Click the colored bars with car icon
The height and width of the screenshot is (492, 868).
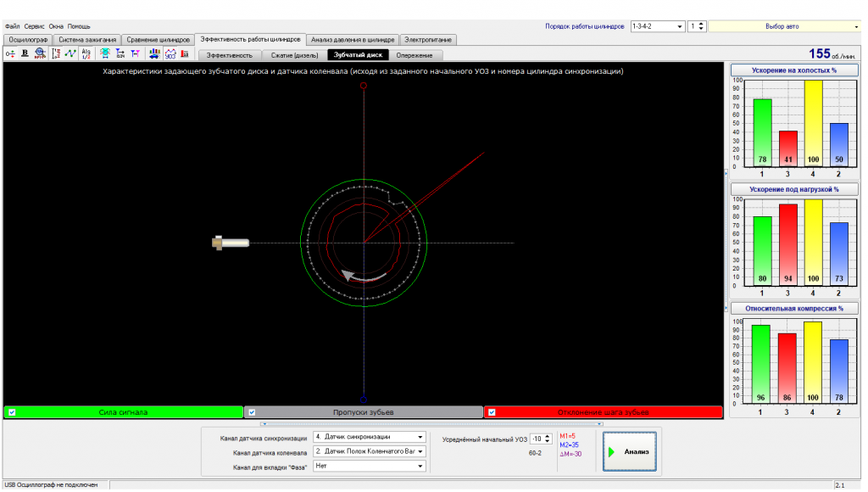point(154,53)
